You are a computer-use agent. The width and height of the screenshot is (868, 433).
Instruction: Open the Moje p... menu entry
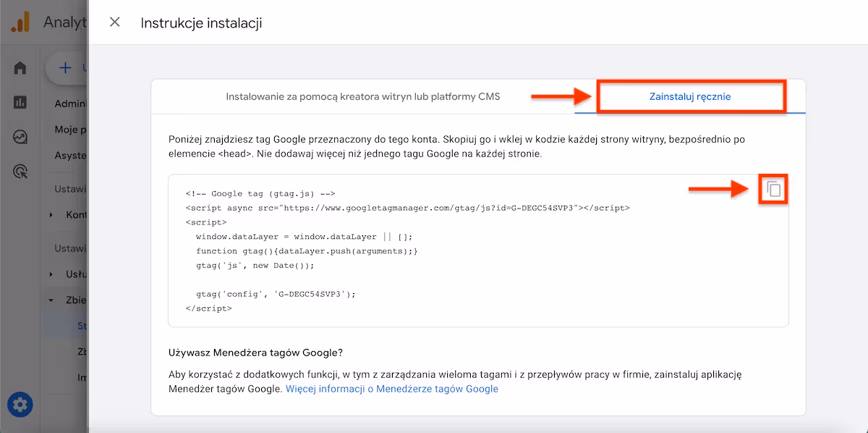71,130
